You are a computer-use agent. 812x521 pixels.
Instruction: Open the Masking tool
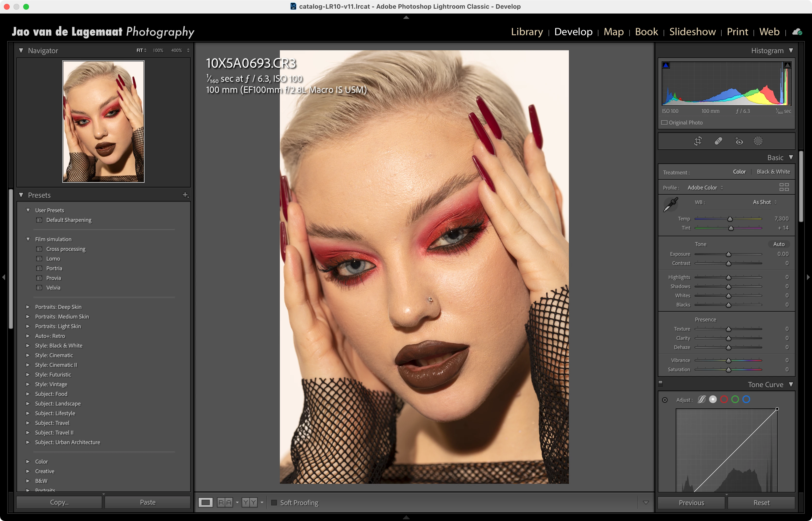[x=758, y=141]
